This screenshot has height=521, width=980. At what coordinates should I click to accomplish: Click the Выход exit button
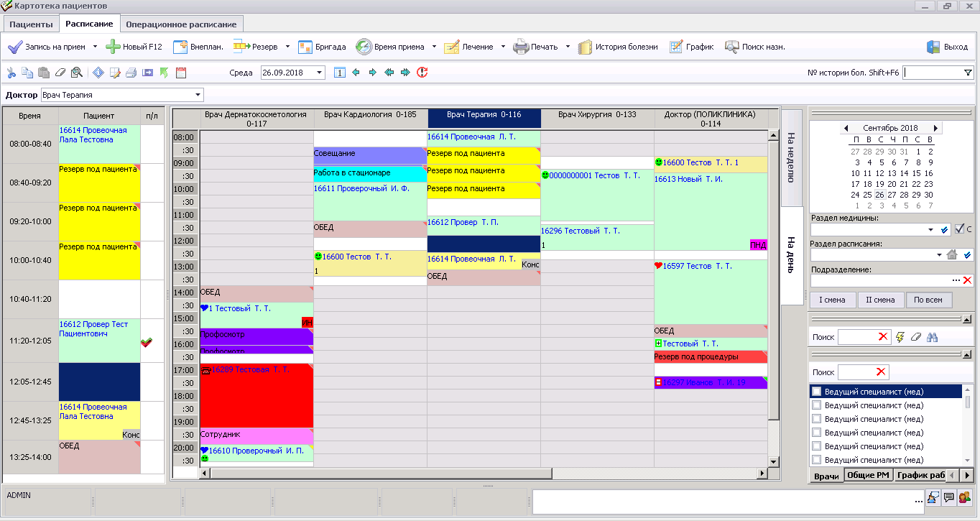(947, 47)
